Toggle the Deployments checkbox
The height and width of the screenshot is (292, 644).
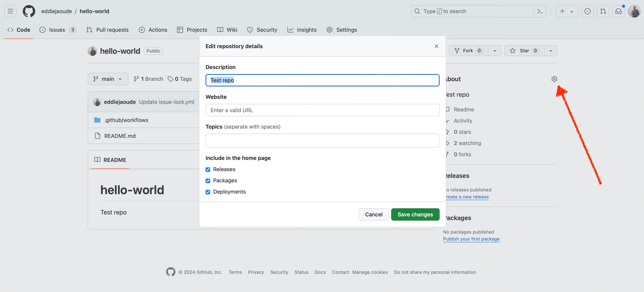pos(208,192)
